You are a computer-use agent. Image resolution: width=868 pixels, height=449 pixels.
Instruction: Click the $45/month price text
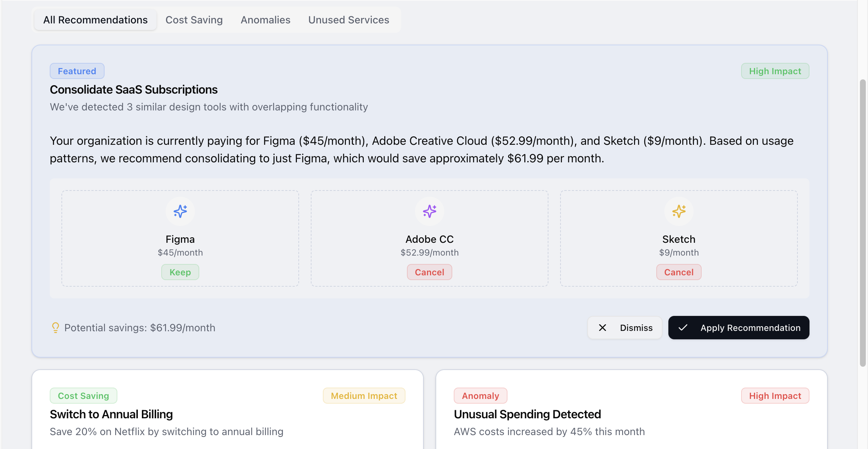tap(180, 253)
